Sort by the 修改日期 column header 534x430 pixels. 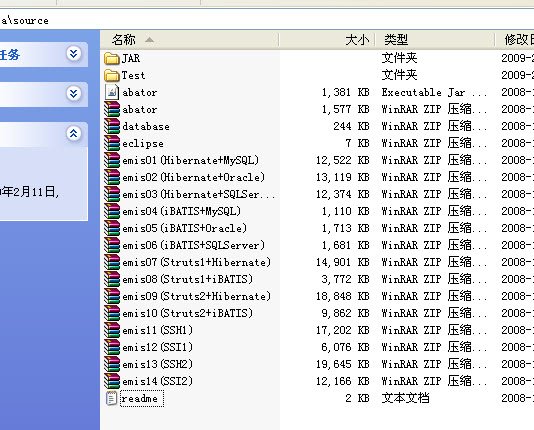pos(515,40)
